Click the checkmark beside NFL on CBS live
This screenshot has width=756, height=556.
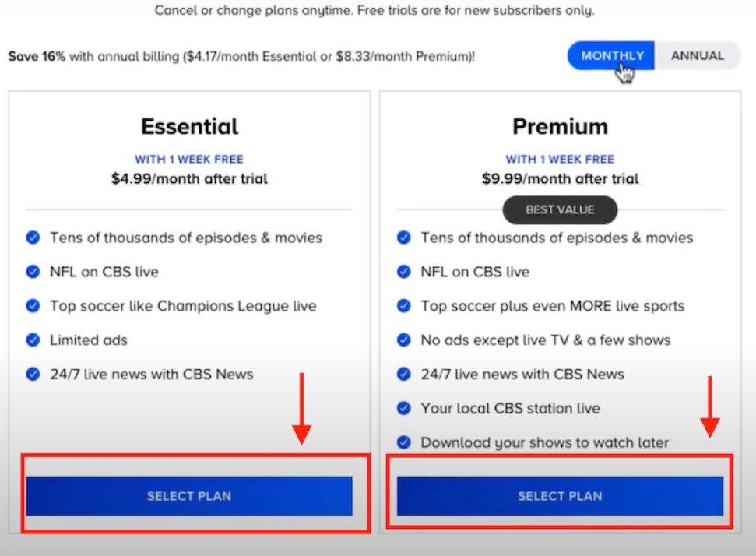[x=33, y=272]
